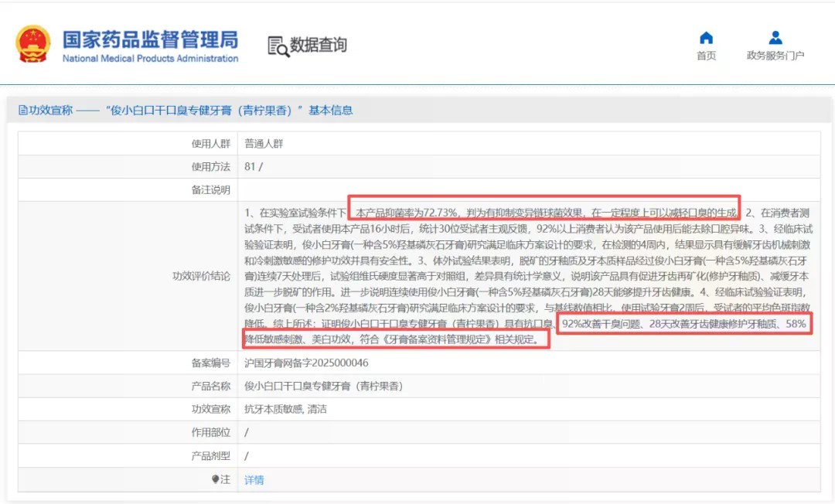Viewport: 835px width, 504px height.
Task: Open the 详情 link
Action: (254, 480)
